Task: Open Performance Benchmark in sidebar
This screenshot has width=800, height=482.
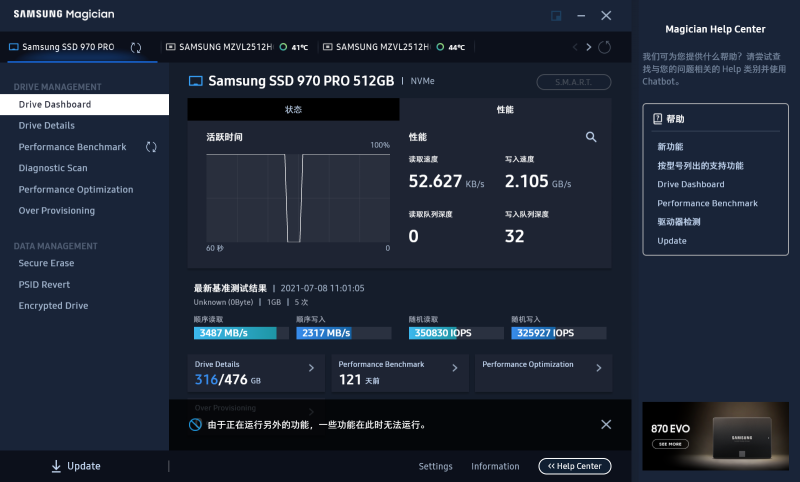Action: pos(72,147)
